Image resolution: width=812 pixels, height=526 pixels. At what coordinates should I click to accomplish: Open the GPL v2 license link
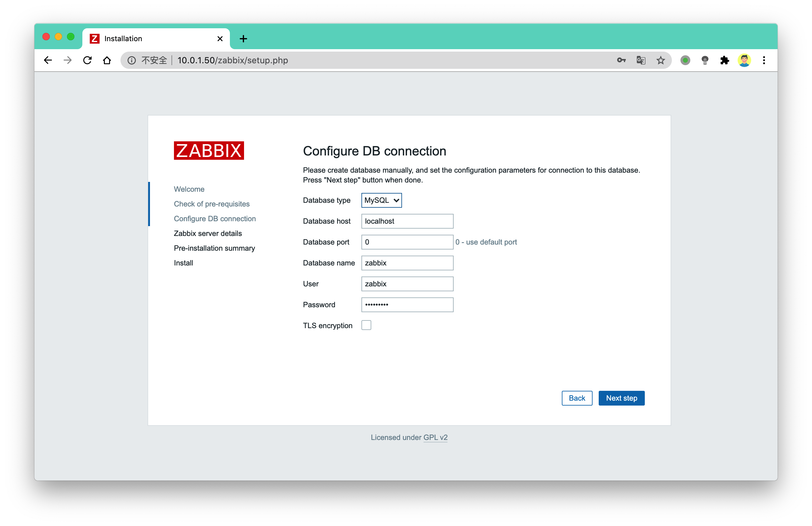pos(435,437)
